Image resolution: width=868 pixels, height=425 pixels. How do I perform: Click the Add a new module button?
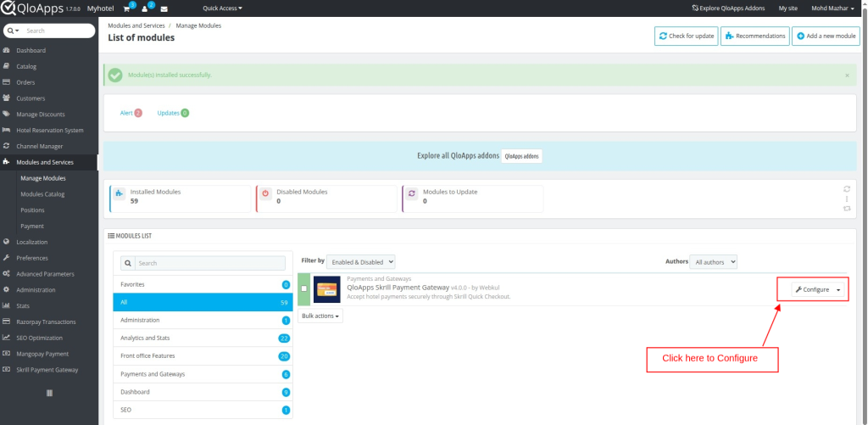coord(826,36)
